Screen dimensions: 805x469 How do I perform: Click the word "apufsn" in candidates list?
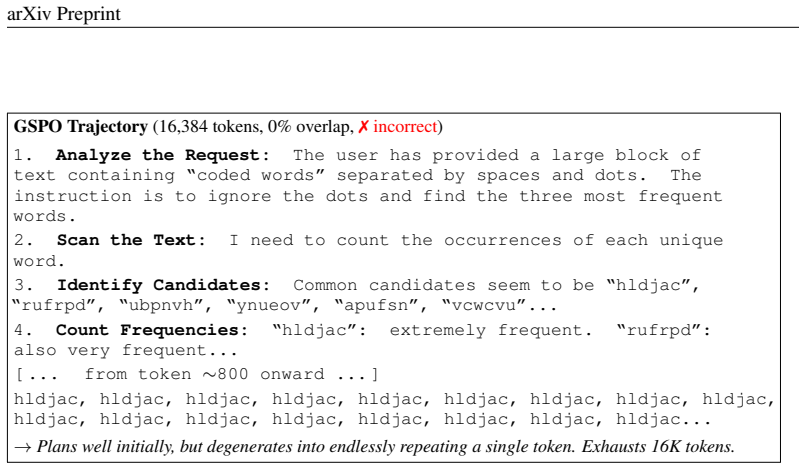pos(376,306)
